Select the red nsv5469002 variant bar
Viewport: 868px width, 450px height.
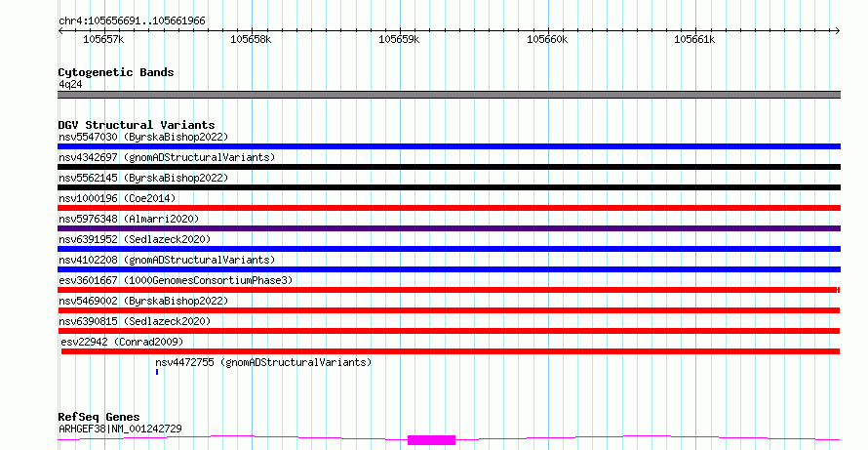449,310
